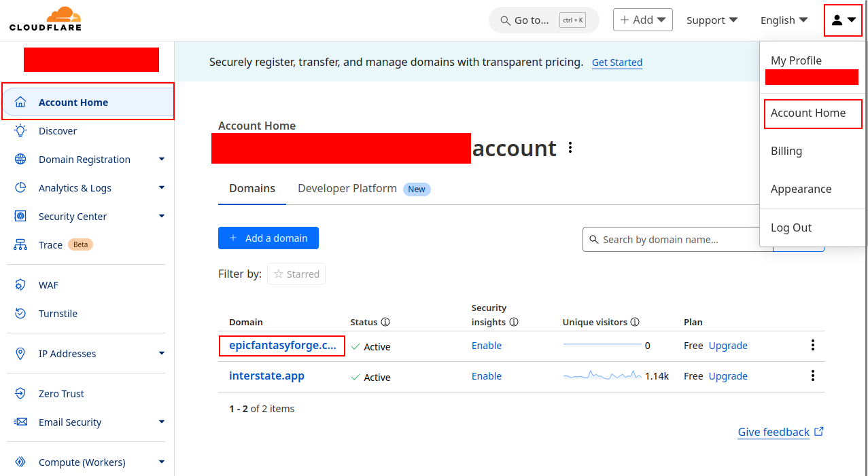Click the Status column info icon
Viewport: 868px width, 476px height.
(385, 322)
